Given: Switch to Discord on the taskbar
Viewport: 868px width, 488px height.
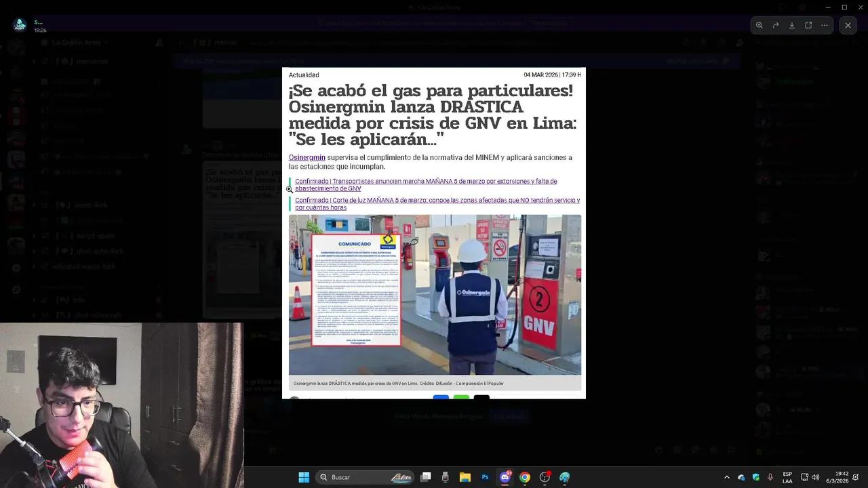Looking at the screenshot, I should (505, 477).
